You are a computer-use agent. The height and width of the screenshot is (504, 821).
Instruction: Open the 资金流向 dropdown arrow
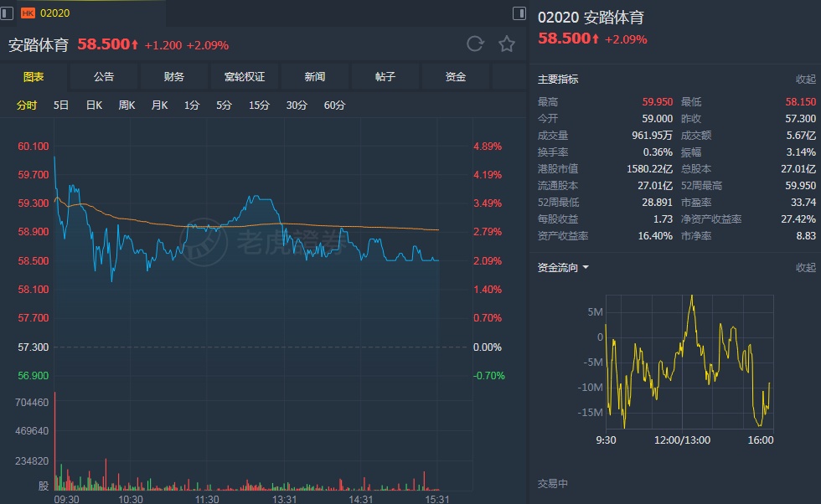click(x=586, y=268)
